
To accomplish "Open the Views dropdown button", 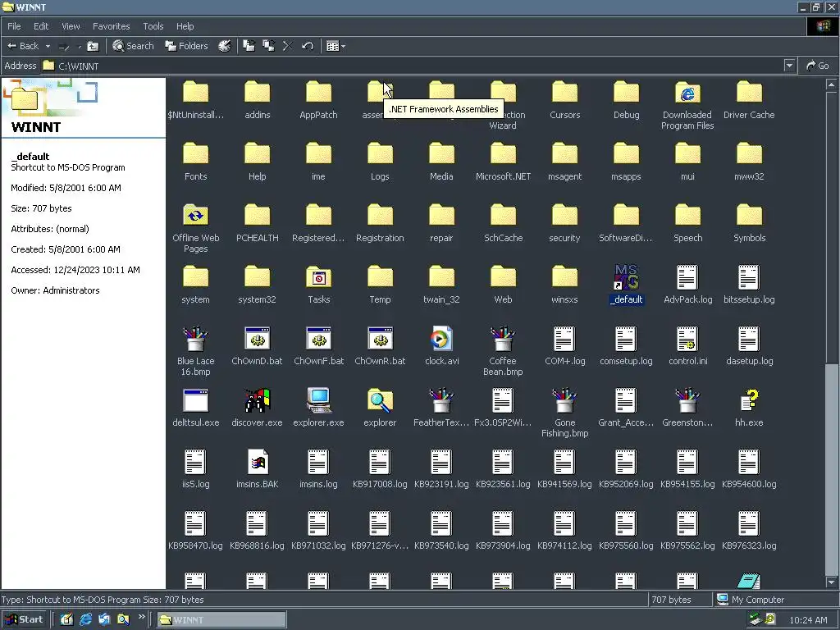I will tap(336, 46).
